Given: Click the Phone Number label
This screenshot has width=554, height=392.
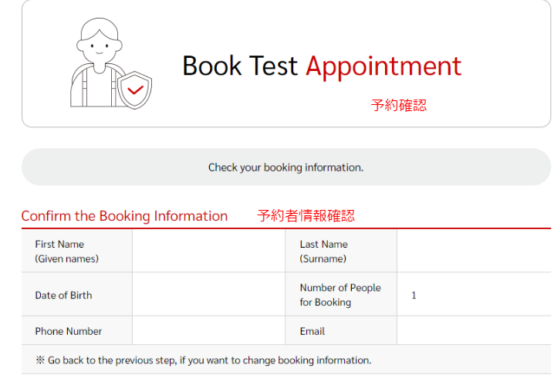Looking at the screenshot, I should click(x=68, y=331).
